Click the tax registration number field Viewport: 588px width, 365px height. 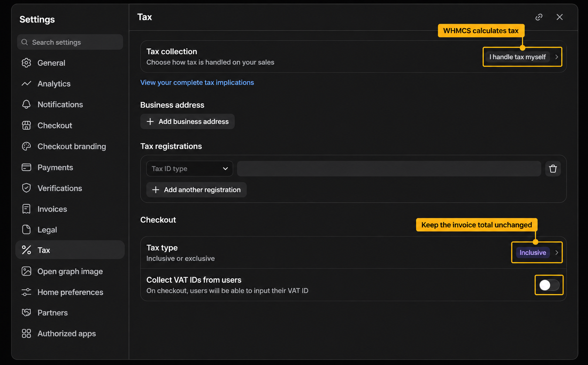(389, 169)
